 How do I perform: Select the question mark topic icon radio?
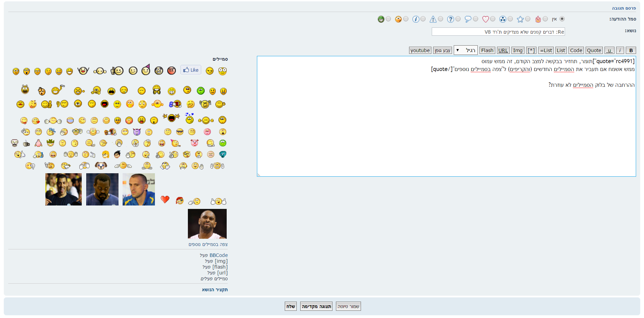[458, 19]
